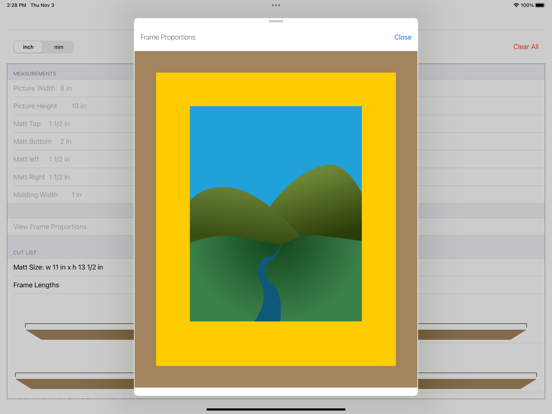Screen dimensions: 552x414
Task: Click the battery status icon
Action: 540,5
